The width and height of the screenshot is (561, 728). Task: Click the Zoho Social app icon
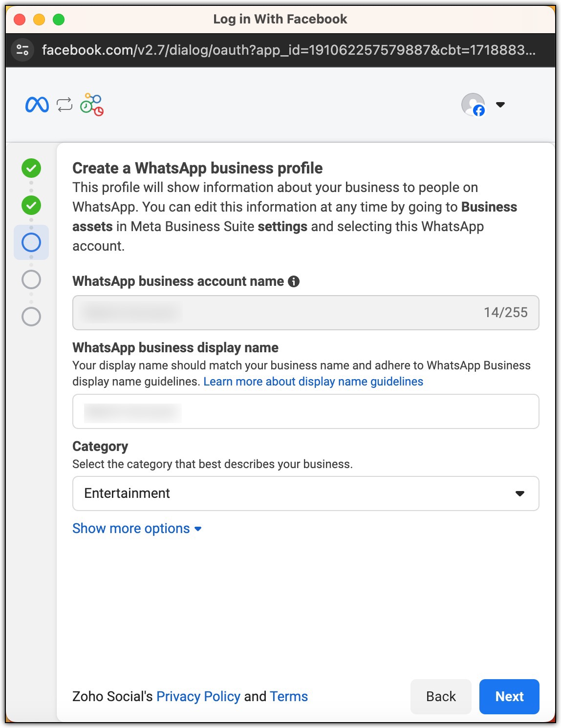(92, 105)
